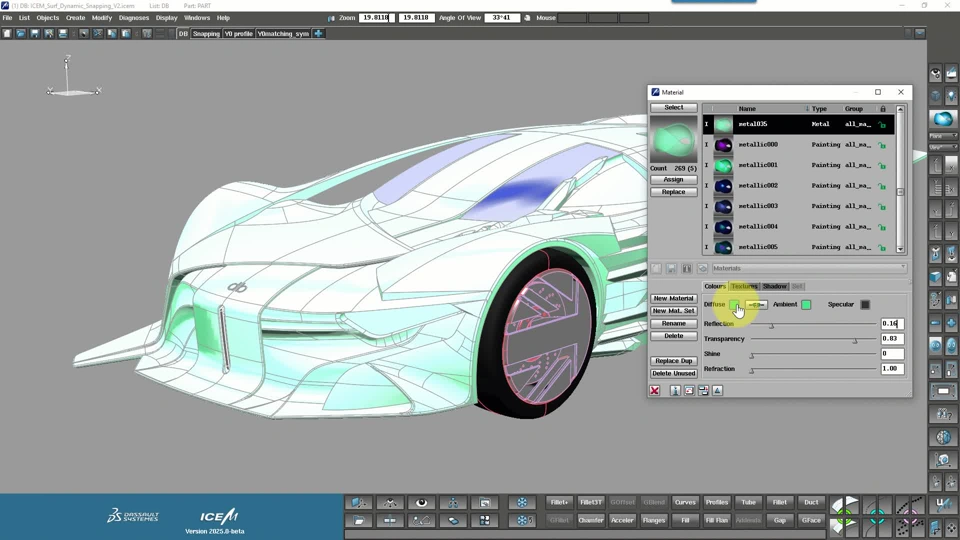Toggle the lock for metallic001 material
This screenshot has width=960, height=540.
(x=882, y=166)
